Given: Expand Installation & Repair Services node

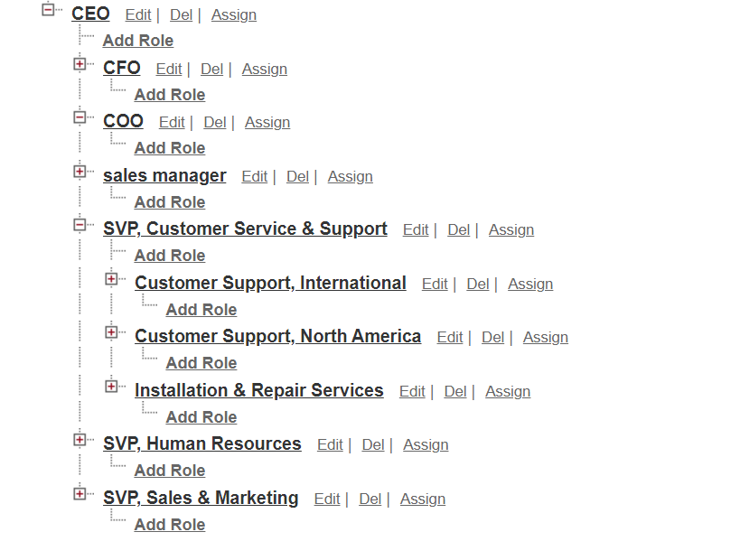Looking at the screenshot, I should (x=111, y=387).
